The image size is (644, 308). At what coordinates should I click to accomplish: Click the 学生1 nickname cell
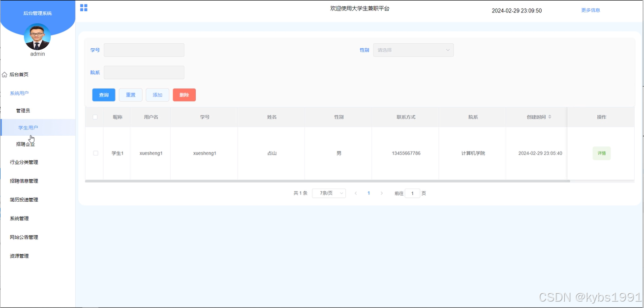point(117,154)
